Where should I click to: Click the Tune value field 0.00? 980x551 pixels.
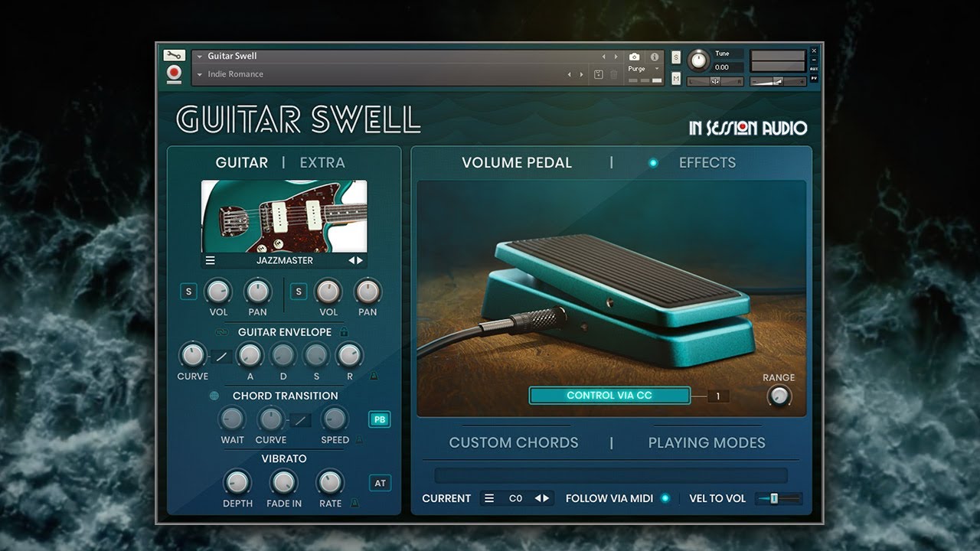(x=727, y=67)
